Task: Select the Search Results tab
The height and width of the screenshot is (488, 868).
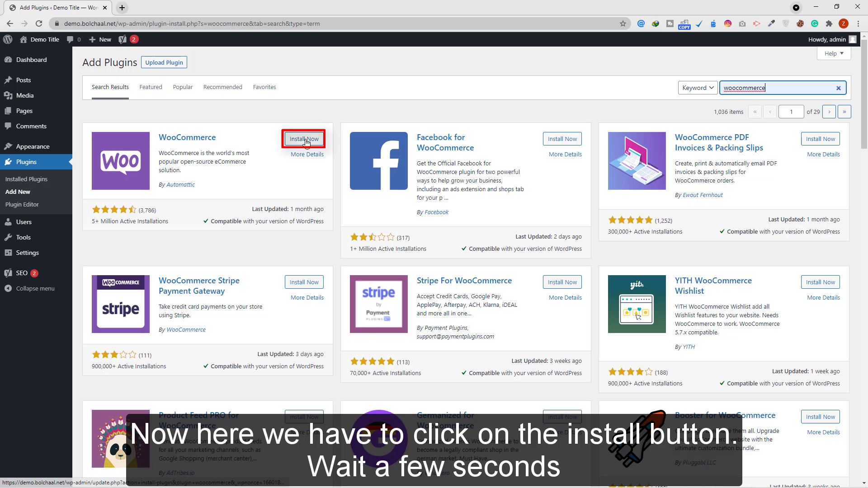Action: [x=110, y=87]
